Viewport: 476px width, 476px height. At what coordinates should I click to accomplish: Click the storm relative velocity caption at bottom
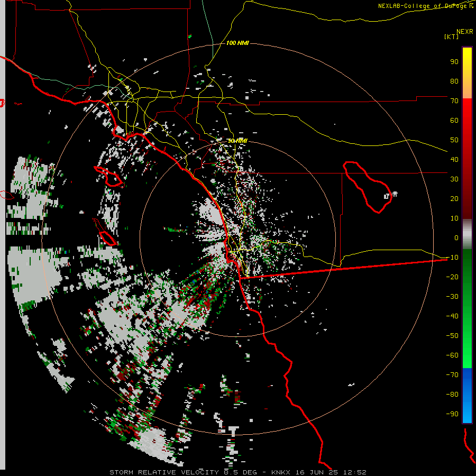click(237, 472)
